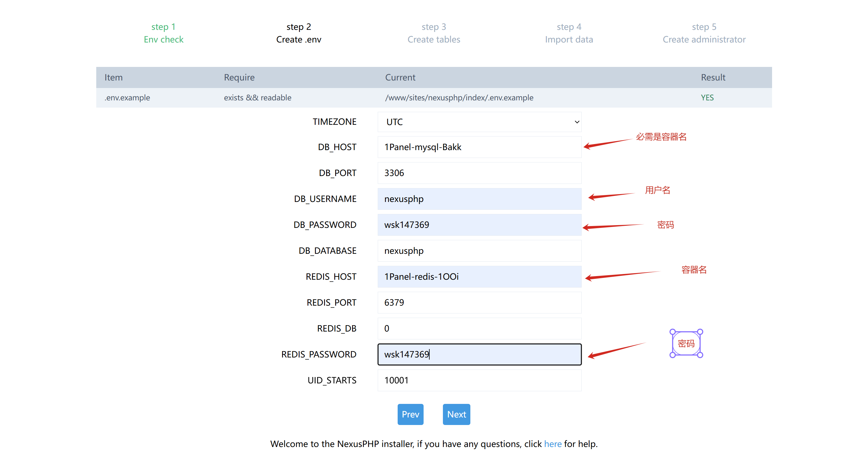868x469 pixels.
Task: Click the DB_HOST input field
Action: tap(479, 147)
